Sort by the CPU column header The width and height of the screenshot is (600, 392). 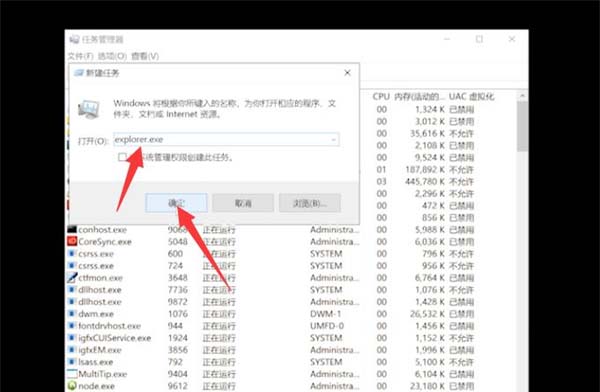click(381, 97)
